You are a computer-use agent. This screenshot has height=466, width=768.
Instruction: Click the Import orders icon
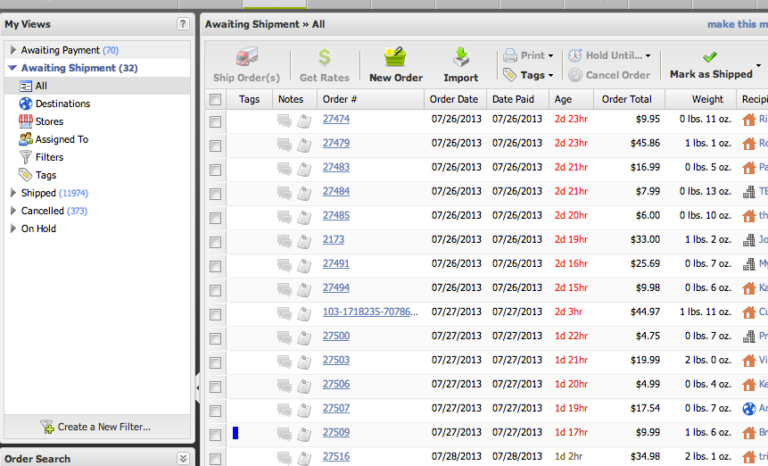(x=461, y=58)
